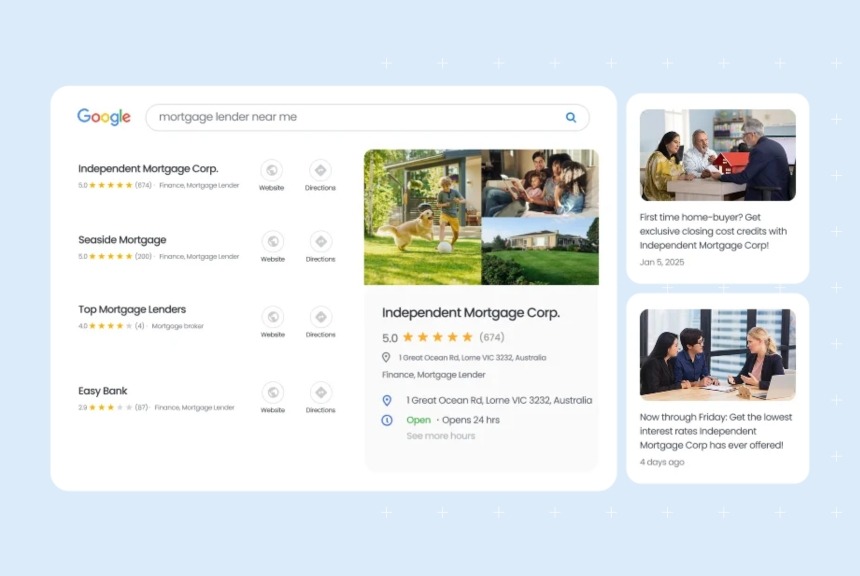Get directions to Top Mortgage Lenders
Screen dimensions: 860x576
(x=321, y=317)
